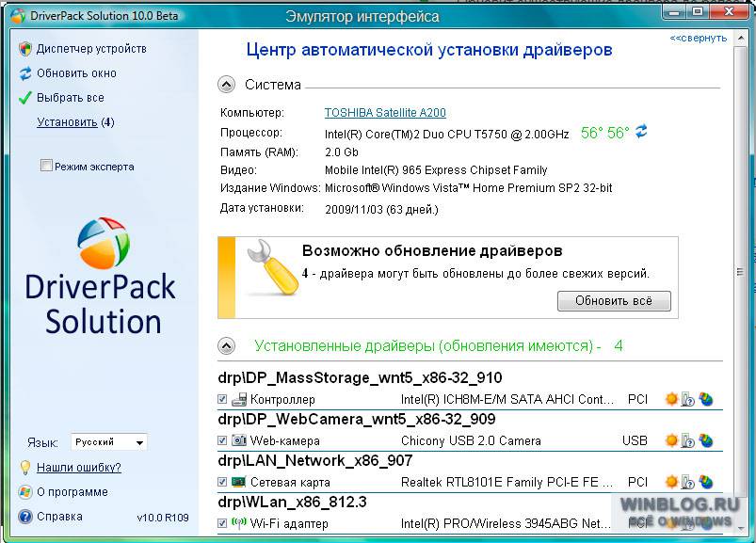Open О программе menu item
This screenshot has width=756, height=543.
pos(72,492)
